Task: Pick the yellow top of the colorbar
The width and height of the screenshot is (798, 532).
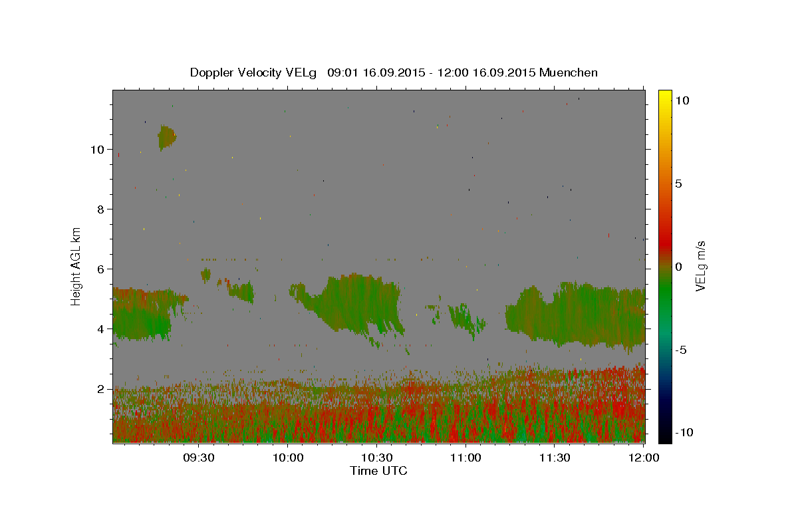Action: click(664, 96)
